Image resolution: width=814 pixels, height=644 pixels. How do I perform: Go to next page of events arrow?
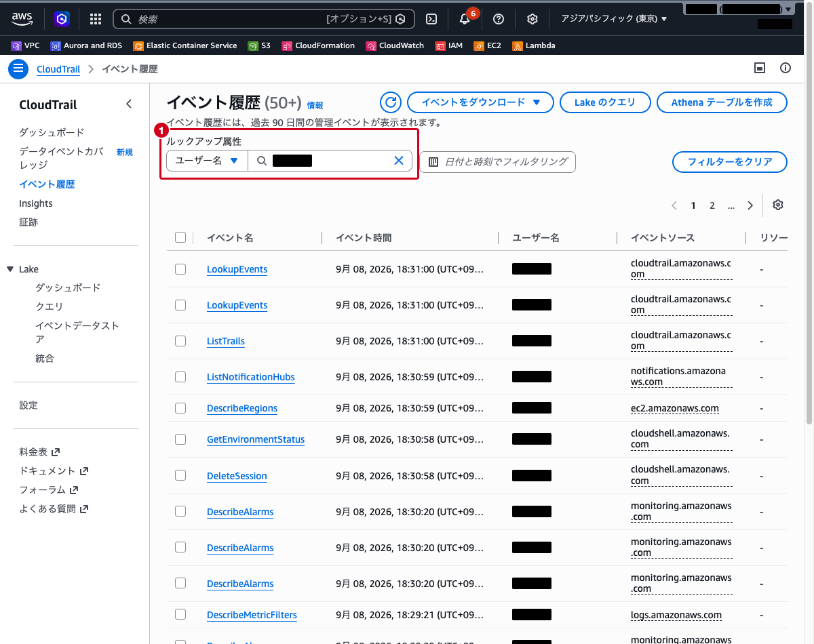[750, 205]
